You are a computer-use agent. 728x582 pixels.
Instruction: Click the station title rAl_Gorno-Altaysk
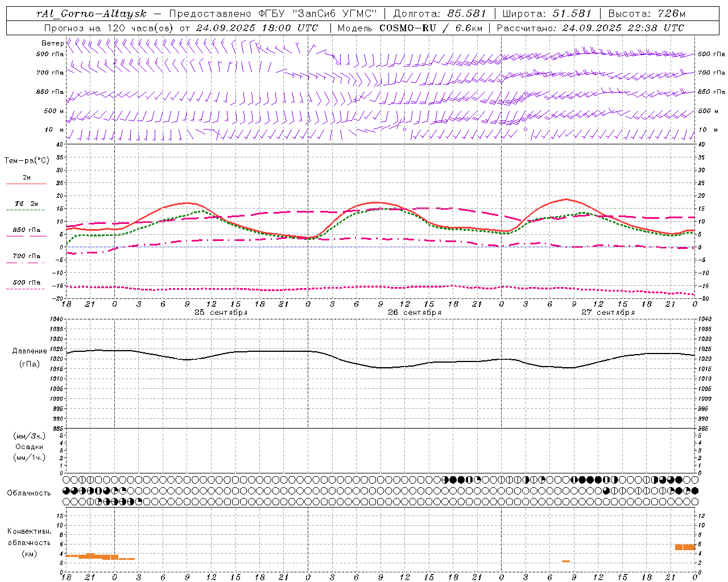coord(91,14)
